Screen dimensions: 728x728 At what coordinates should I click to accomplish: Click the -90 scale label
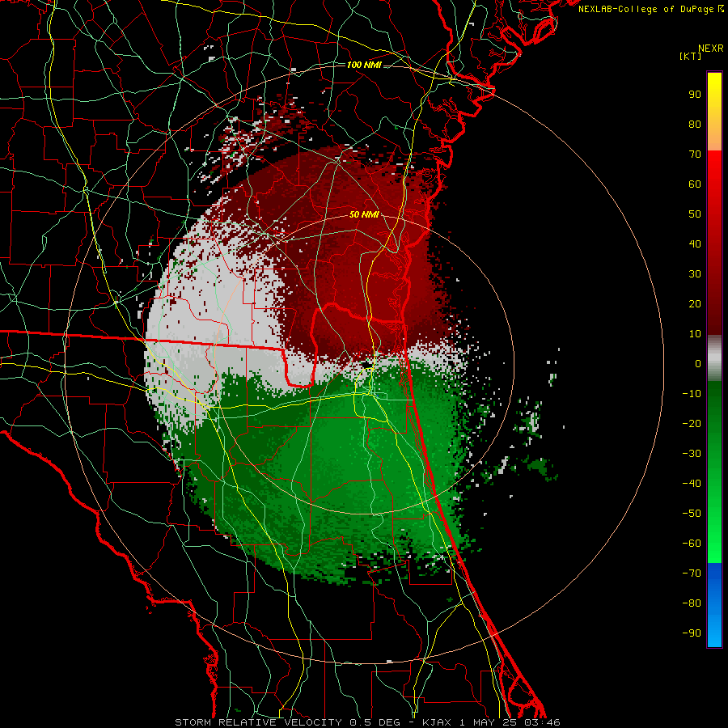pos(692,633)
